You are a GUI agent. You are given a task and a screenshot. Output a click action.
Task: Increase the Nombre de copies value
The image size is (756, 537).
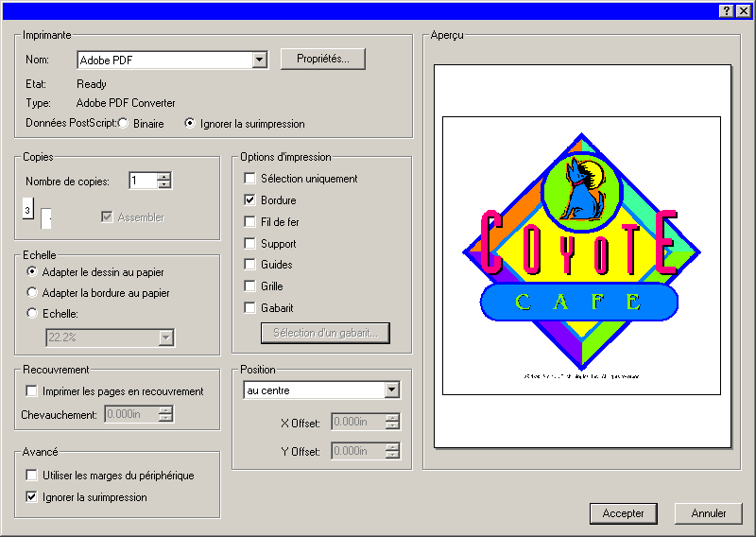click(164, 177)
